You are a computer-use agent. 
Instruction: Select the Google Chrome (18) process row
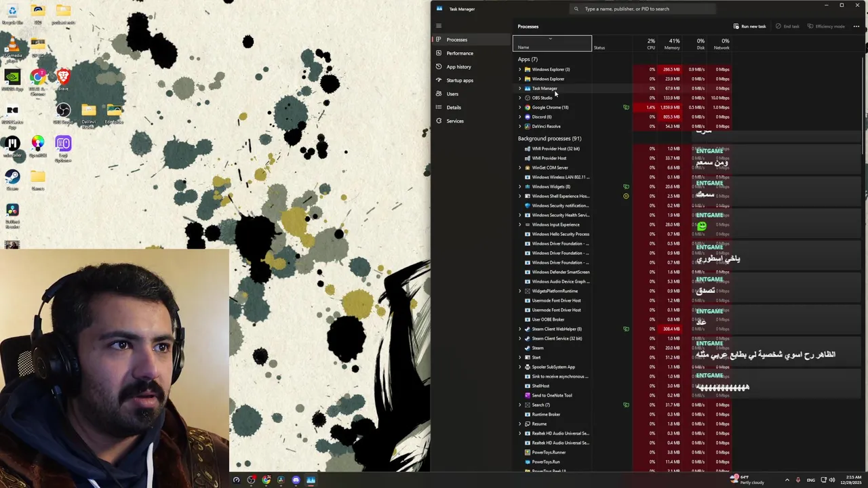(622, 107)
